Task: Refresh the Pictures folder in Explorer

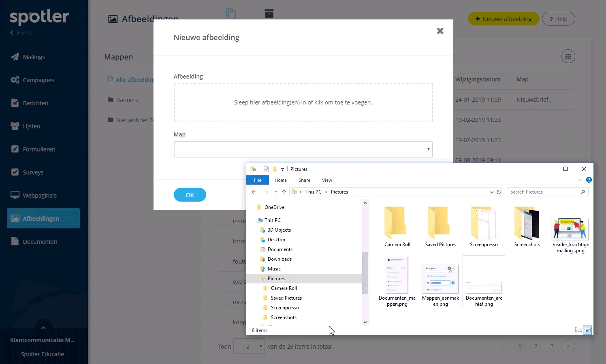Action: (499, 192)
